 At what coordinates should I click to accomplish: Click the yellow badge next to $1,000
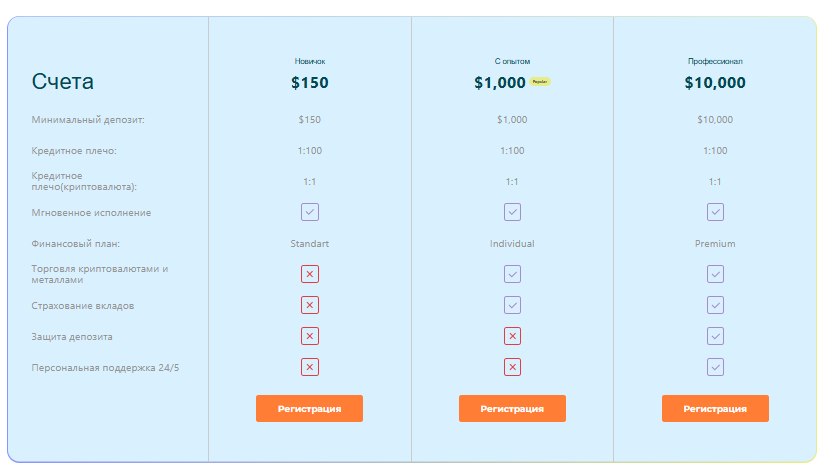pos(540,82)
